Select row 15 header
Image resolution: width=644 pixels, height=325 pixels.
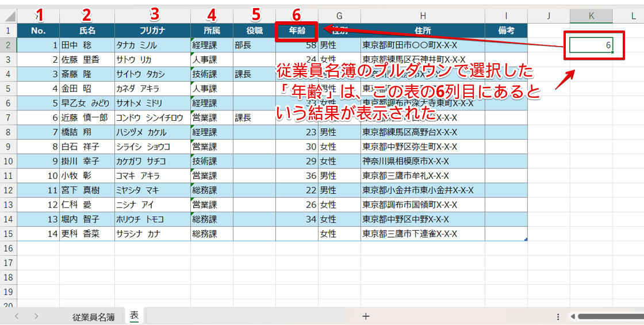9,234
